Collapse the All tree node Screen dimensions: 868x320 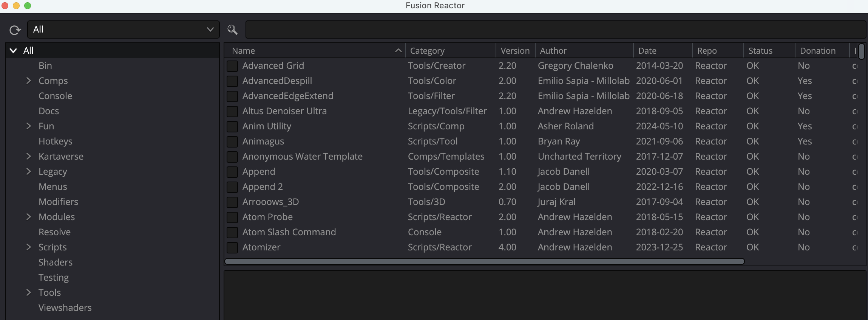[x=13, y=51]
